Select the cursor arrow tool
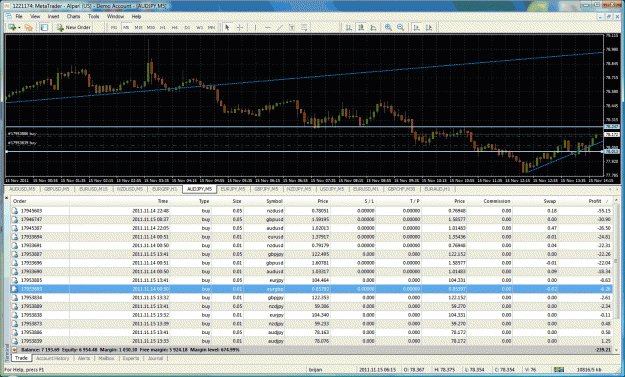Screen dimensions: 625x377 pos(227,27)
